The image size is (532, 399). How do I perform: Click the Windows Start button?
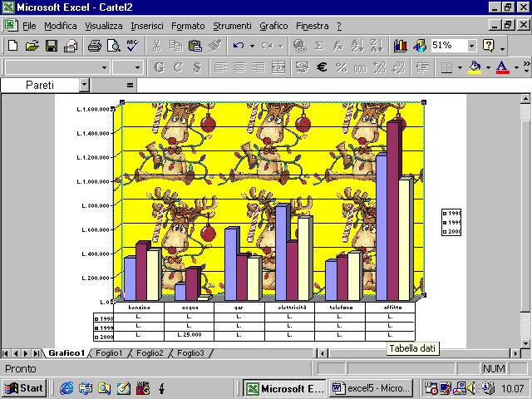pyautogui.click(x=24, y=388)
